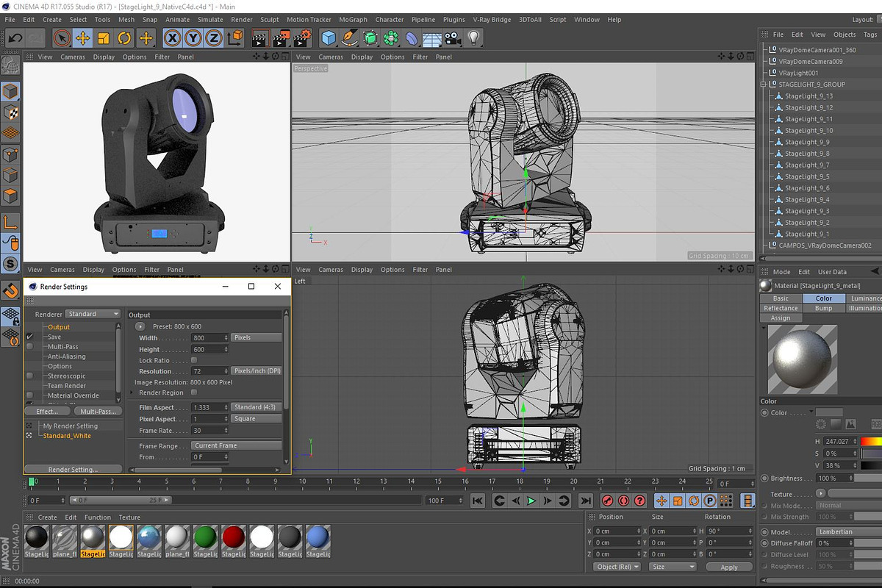Jump to the end of animation
882x588 pixels.
[x=586, y=501]
